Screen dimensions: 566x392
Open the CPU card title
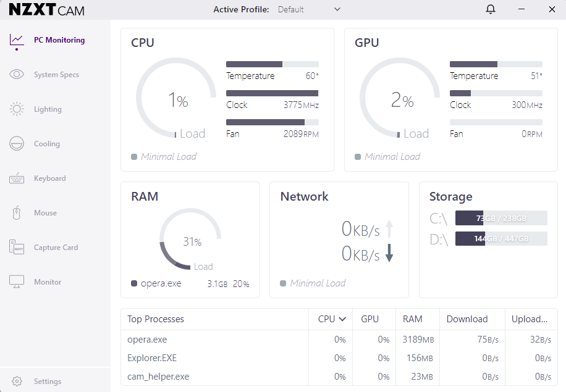143,43
